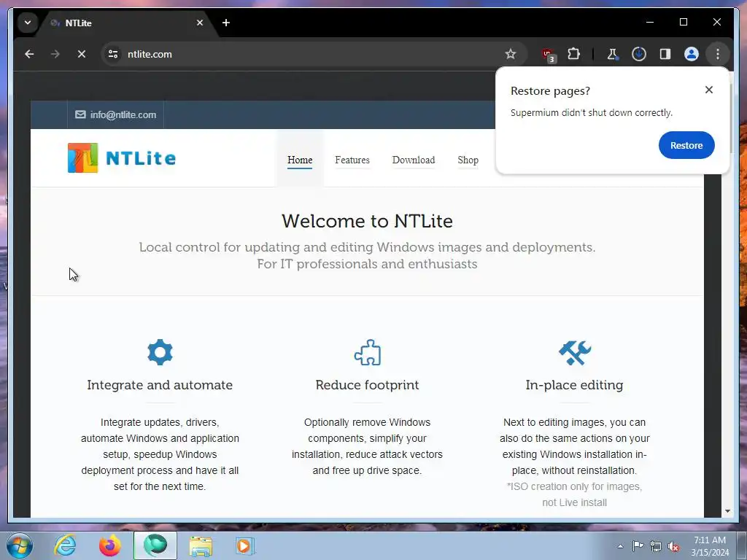Open the downloads icon in toolbar
The width and height of the screenshot is (747, 560).
click(639, 54)
